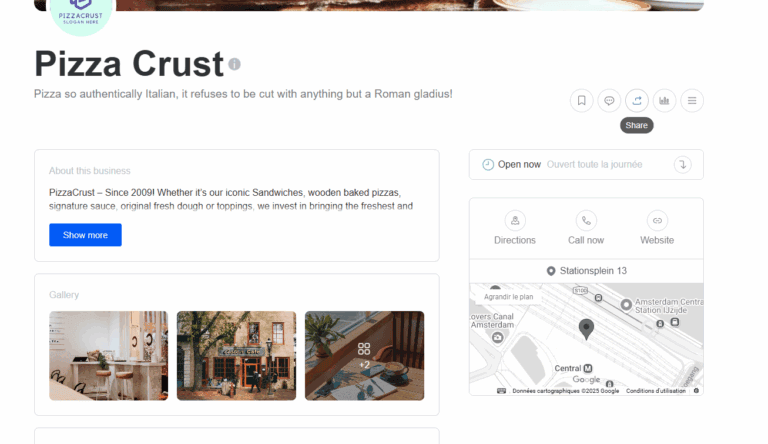View more gallery photos with +2 overlay
Screen dimensions: 768x444
(x=364, y=356)
